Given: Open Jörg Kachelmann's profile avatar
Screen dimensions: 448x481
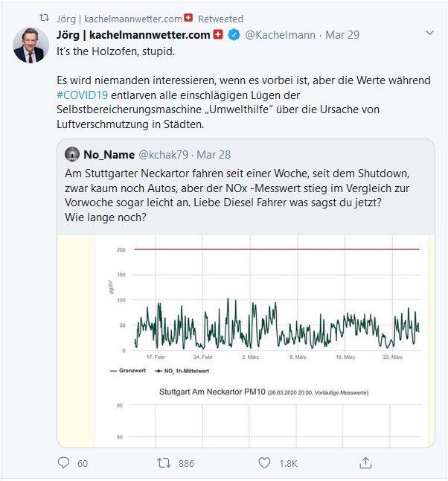Looking at the screenshot, I should click(x=31, y=45).
